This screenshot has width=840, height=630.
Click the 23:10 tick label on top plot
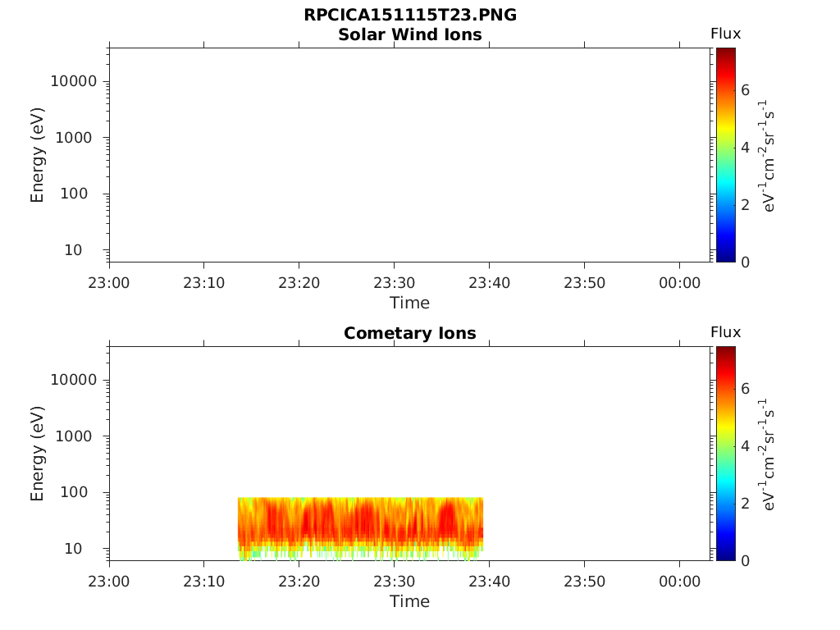pos(204,283)
